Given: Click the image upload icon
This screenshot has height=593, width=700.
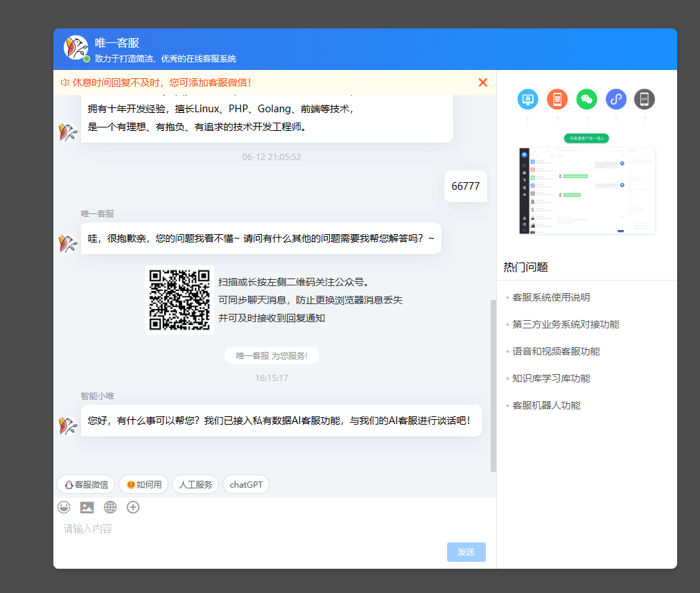Looking at the screenshot, I should click(87, 507).
